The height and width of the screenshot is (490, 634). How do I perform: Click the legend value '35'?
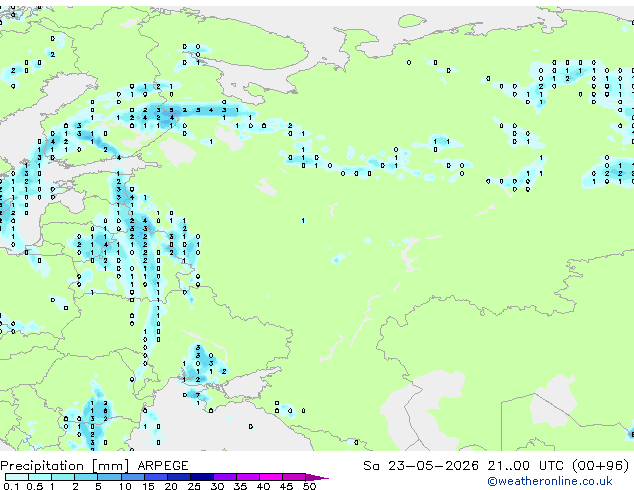tap(240, 486)
